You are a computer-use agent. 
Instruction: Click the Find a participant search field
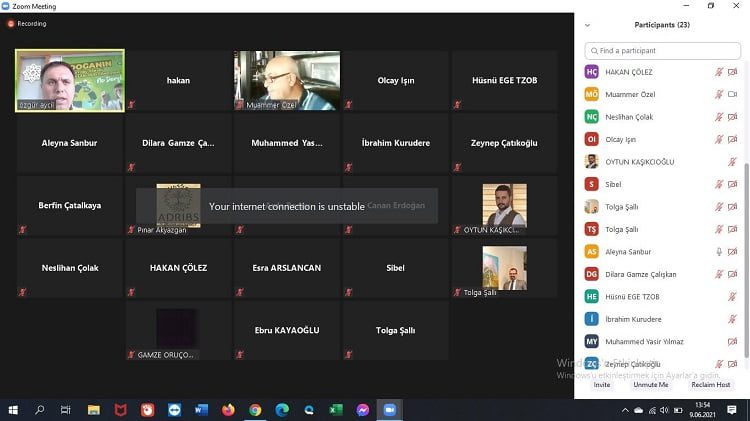[663, 50]
